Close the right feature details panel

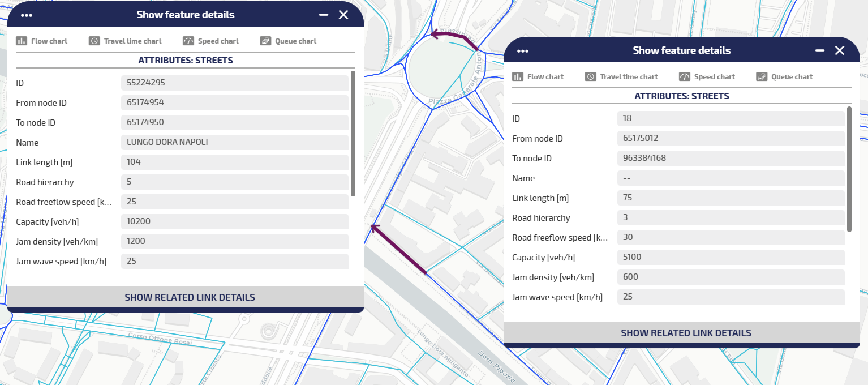pos(840,51)
